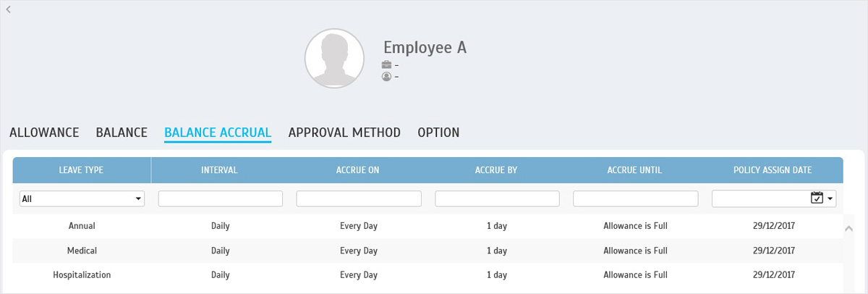Click the Accrue By filter field
The width and height of the screenshot is (868, 294).
tap(497, 198)
